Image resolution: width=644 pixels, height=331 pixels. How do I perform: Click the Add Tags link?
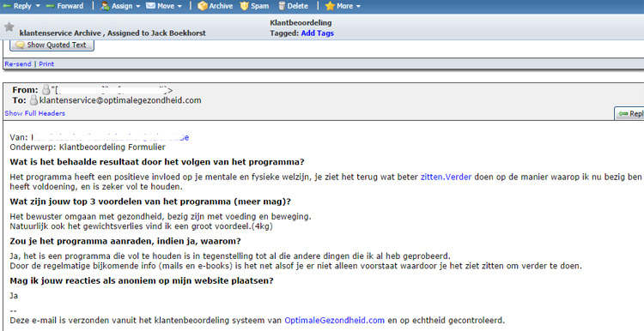tap(317, 33)
